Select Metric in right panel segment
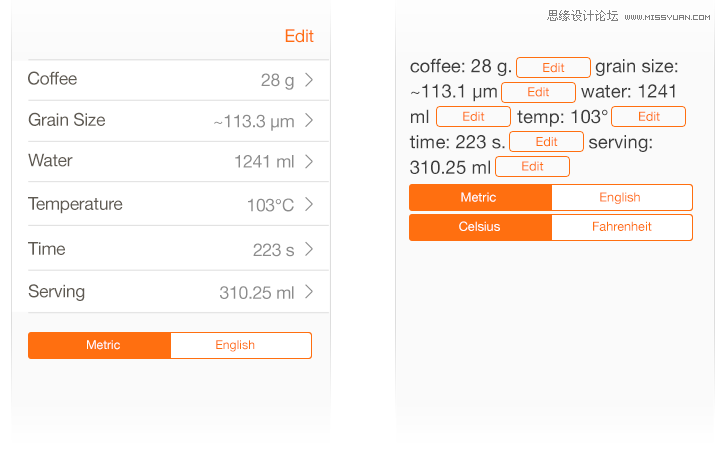This screenshot has width=721, height=458. [480, 197]
